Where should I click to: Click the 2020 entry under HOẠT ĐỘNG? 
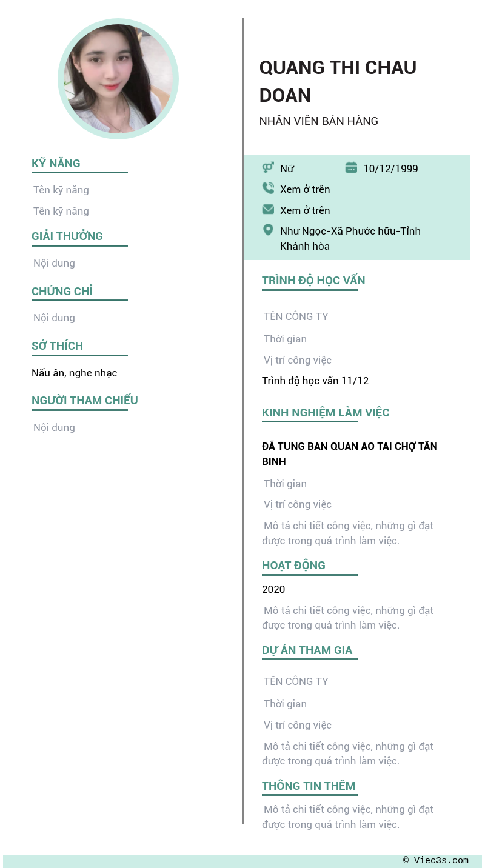[x=273, y=589]
